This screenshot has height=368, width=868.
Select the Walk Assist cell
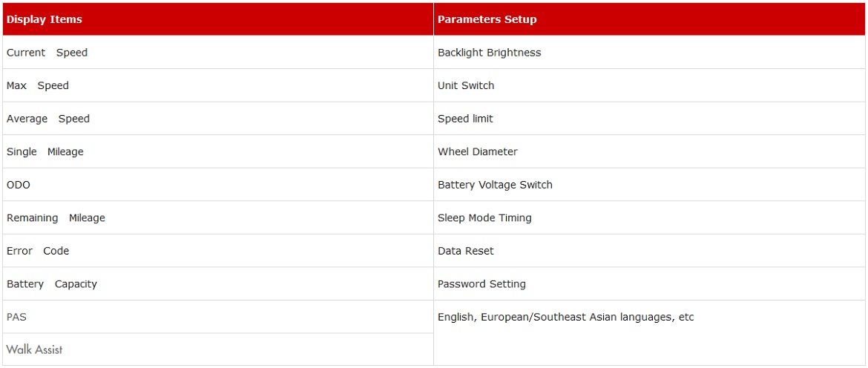tap(218, 349)
